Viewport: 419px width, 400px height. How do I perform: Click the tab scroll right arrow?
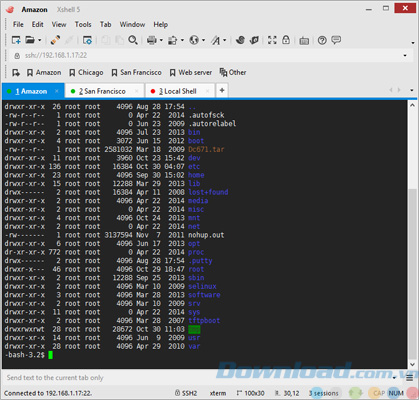399,90
